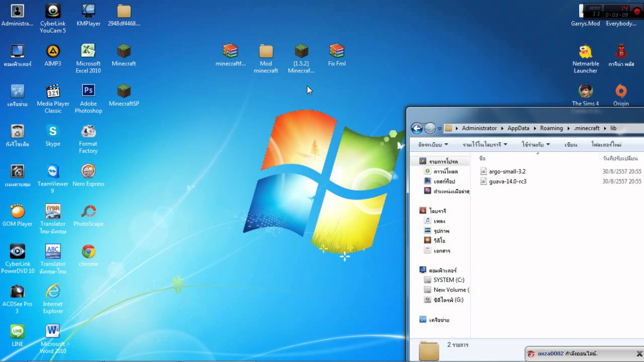Screen dimensions: 644x362
Task: Open the Chrome desktop shortcut
Action: pos(89,255)
